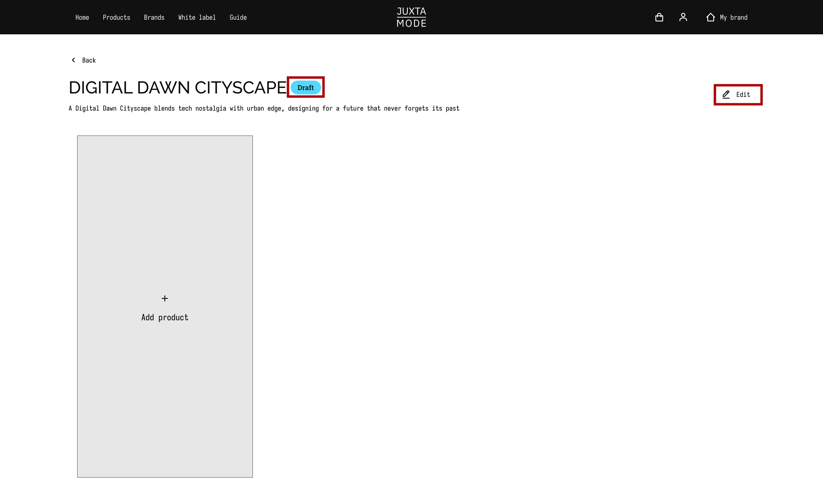The width and height of the screenshot is (823, 504).
Task: Click the JUXTA MODE logo
Action: pyautogui.click(x=411, y=17)
